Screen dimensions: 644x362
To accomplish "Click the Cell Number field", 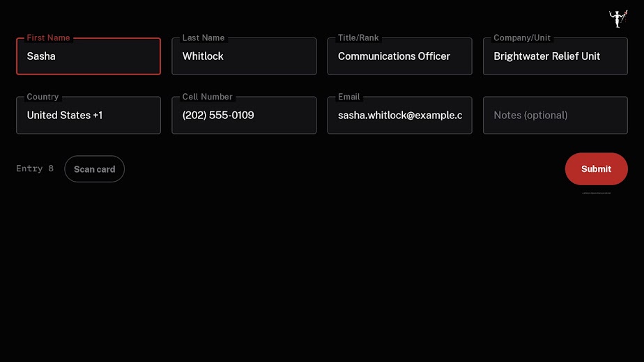I will coord(244,116).
